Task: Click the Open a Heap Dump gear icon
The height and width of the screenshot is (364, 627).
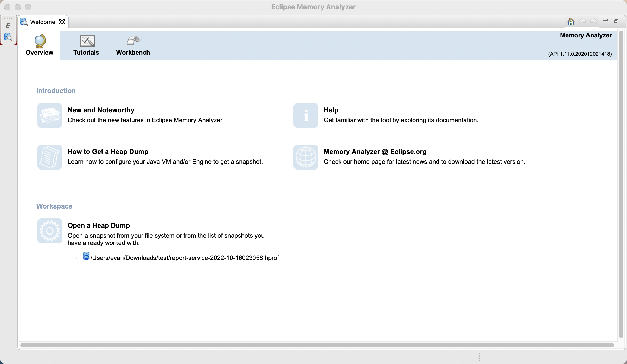Action: 50,231
